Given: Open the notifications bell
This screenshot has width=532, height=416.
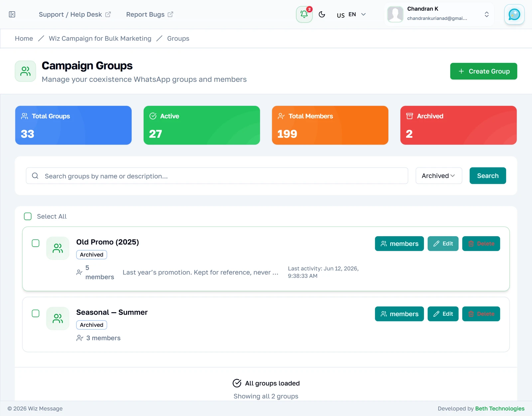Looking at the screenshot, I should pyautogui.click(x=304, y=14).
